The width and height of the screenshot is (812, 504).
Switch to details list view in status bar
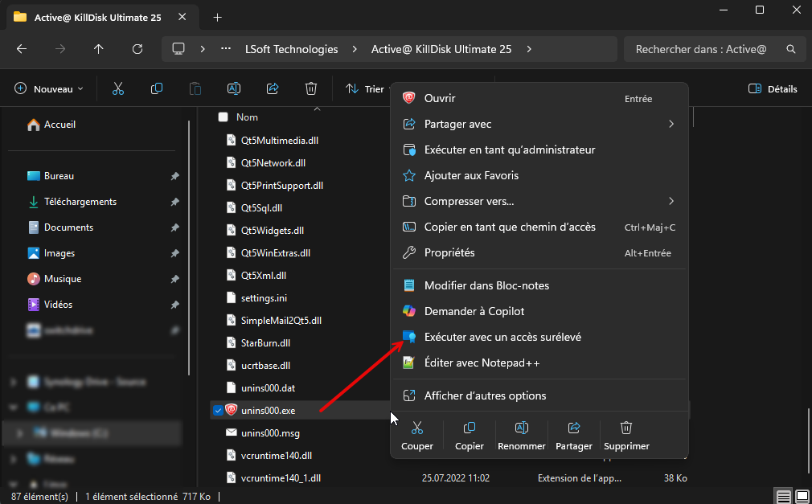tap(784, 496)
